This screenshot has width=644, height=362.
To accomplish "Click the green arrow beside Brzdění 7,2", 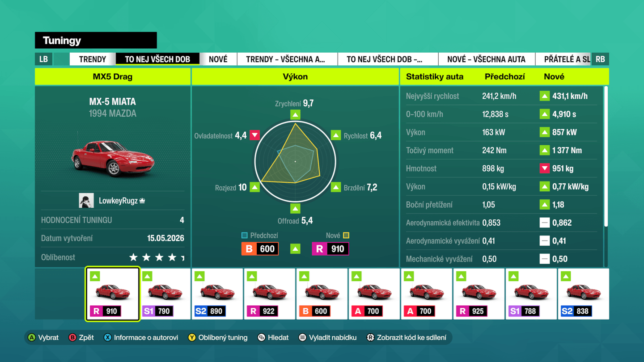I will pyautogui.click(x=336, y=187).
